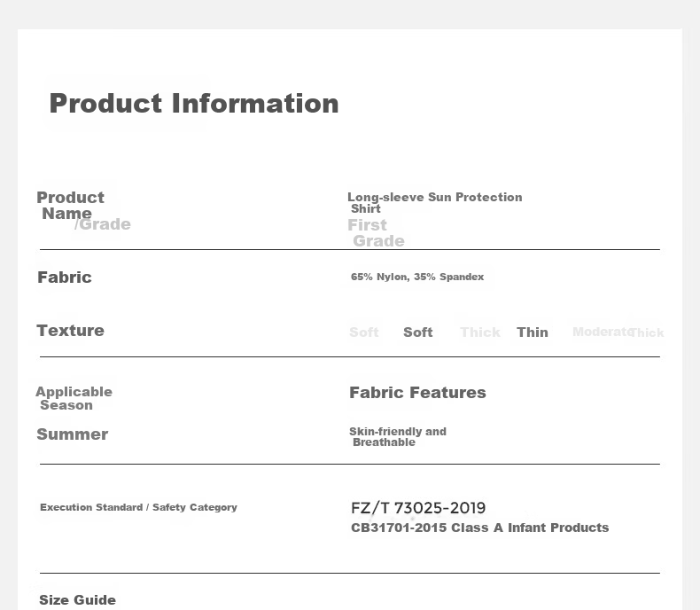Click the 'Size Guide' heading

[77, 599]
